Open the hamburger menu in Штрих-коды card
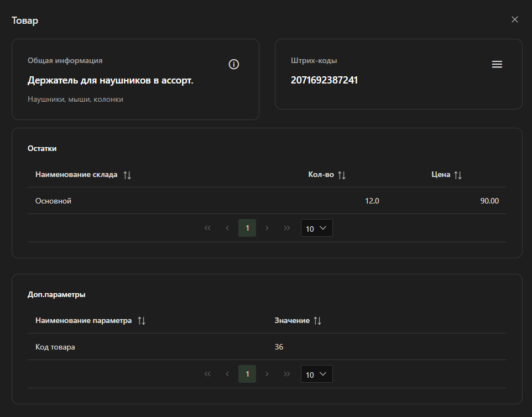This screenshot has width=532, height=417. click(497, 65)
